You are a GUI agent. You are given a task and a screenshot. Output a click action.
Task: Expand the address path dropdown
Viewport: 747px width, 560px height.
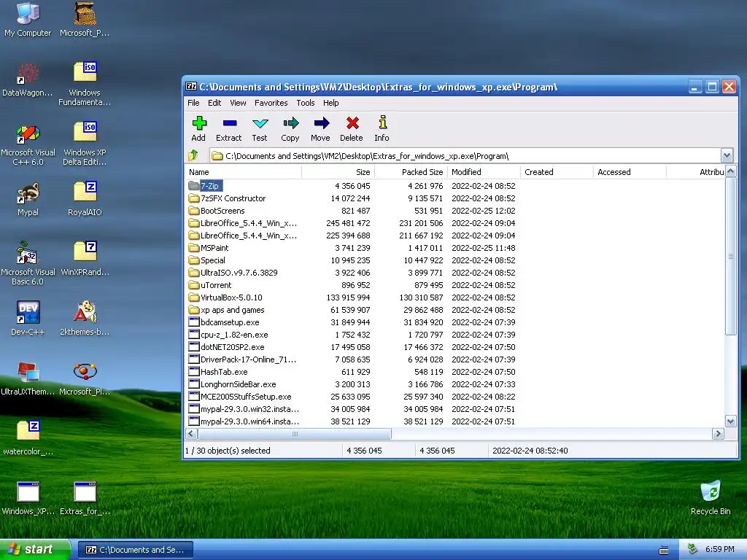pyautogui.click(x=727, y=155)
